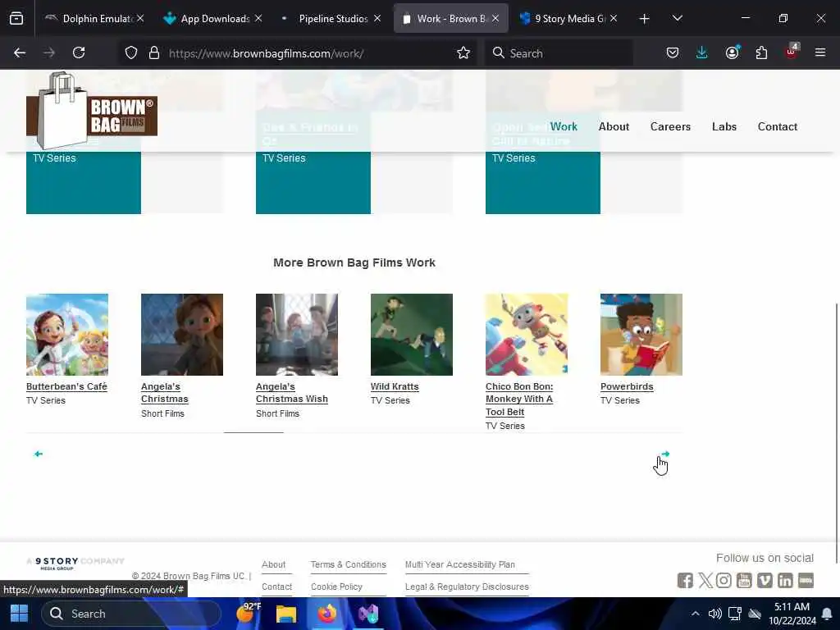Open Brown Bag Films LinkedIn page
This screenshot has height=630, width=840.
tap(785, 580)
